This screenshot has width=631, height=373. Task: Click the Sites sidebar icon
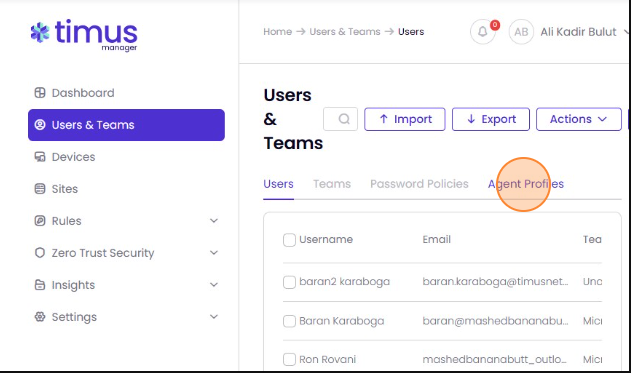tap(40, 189)
